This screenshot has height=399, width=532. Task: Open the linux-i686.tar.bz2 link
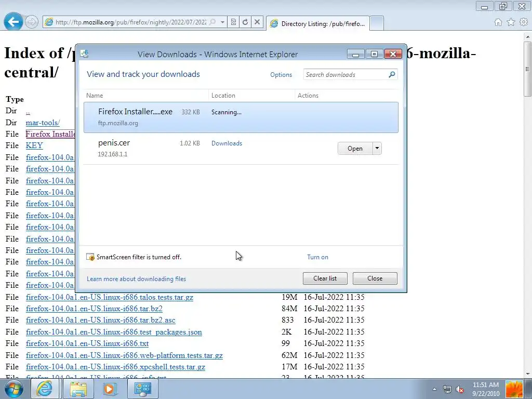pyautogui.click(x=94, y=309)
